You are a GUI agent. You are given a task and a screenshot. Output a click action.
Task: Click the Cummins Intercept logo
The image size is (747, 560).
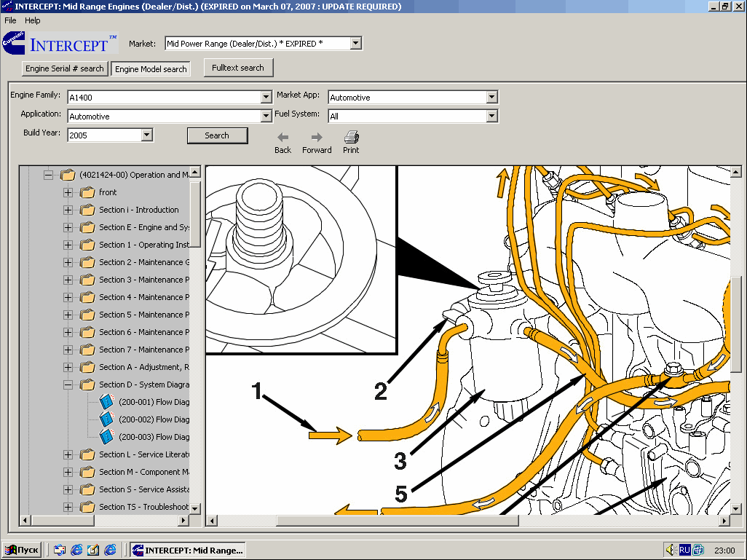[60, 44]
